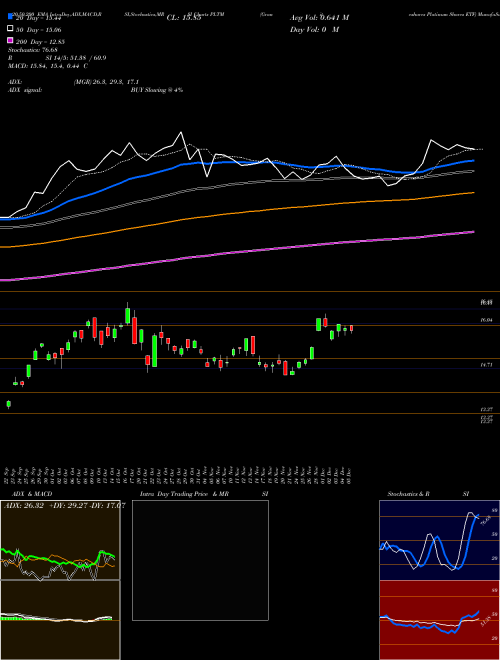Select the '50 Day = 15.06' legend text
The width and height of the screenshot is (500, 660).
39,30
